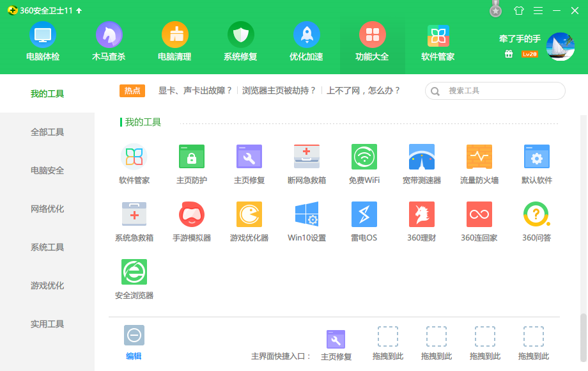The height and width of the screenshot is (371, 588).
Task: Select 实用工具 in the left sidebar
Action: click(x=47, y=324)
